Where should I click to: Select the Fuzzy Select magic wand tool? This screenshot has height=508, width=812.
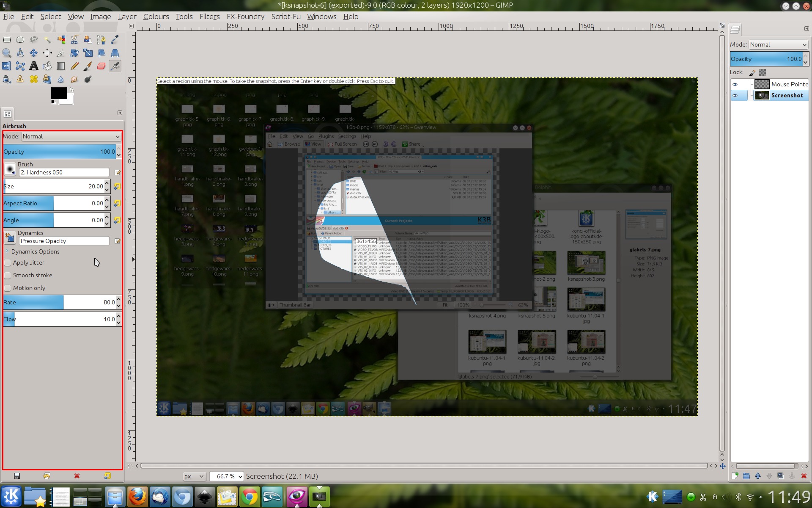coord(47,40)
